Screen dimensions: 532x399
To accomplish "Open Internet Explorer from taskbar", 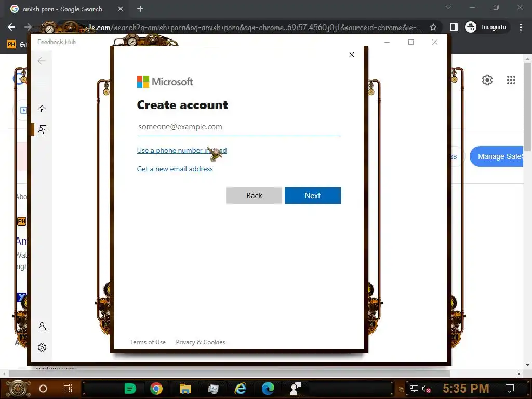I will (240, 389).
